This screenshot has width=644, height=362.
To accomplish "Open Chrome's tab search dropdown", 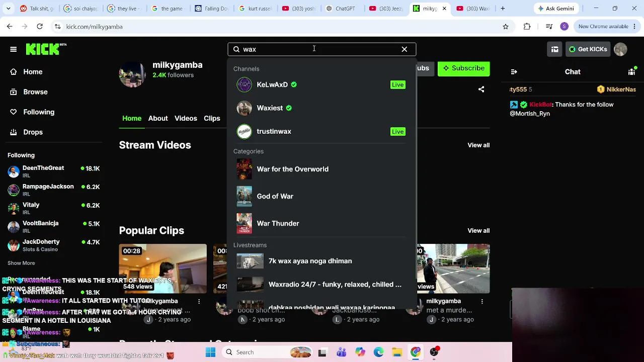I will [8, 9].
